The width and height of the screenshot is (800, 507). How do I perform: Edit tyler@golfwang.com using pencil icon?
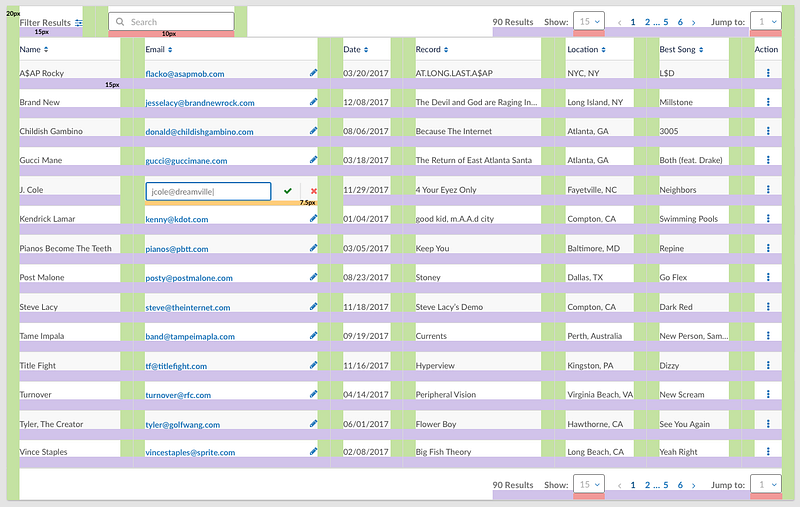click(x=313, y=424)
